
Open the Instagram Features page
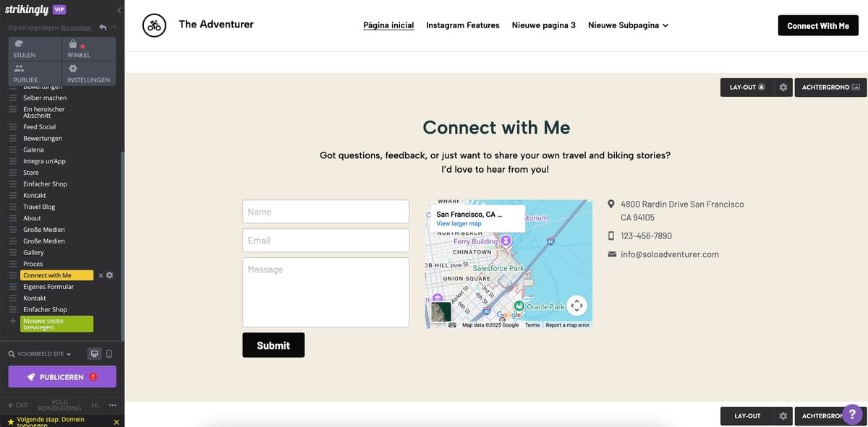point(463,25)
